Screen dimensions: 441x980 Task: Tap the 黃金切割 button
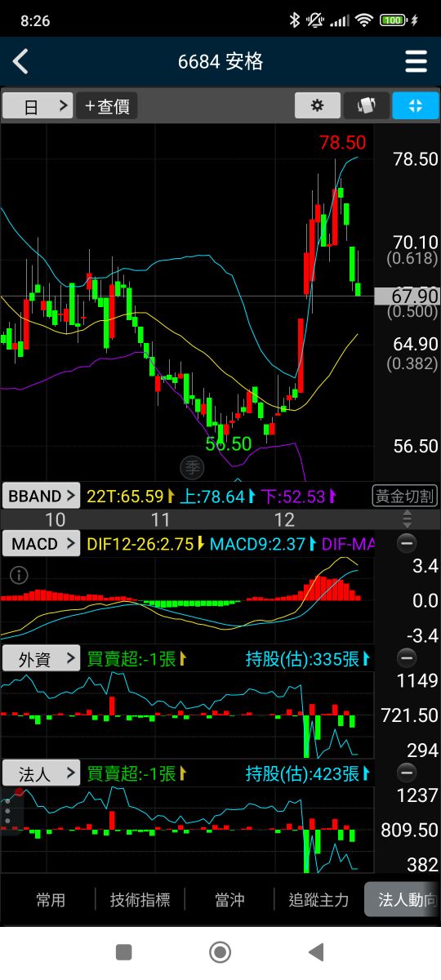coord(405,496)
